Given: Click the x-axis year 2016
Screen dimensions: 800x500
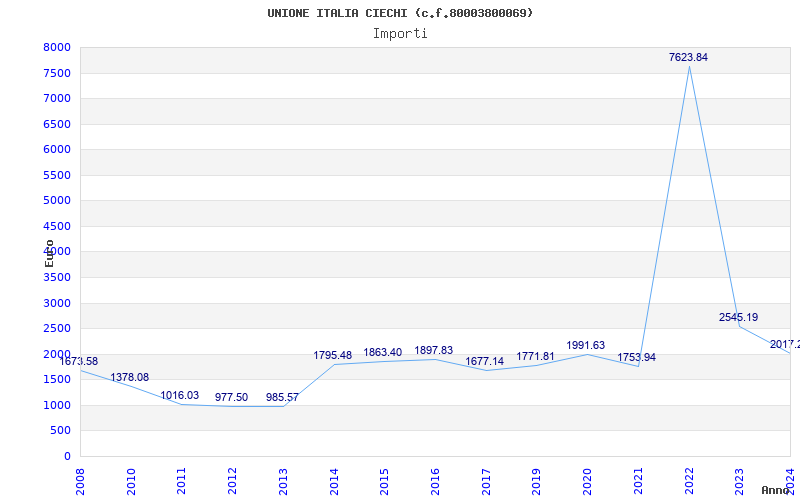Looking at the screenshot, I should (435, 481).
